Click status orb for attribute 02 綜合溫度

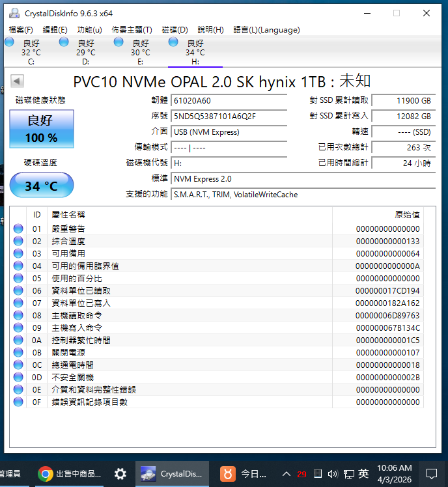[x=18, y=241]
